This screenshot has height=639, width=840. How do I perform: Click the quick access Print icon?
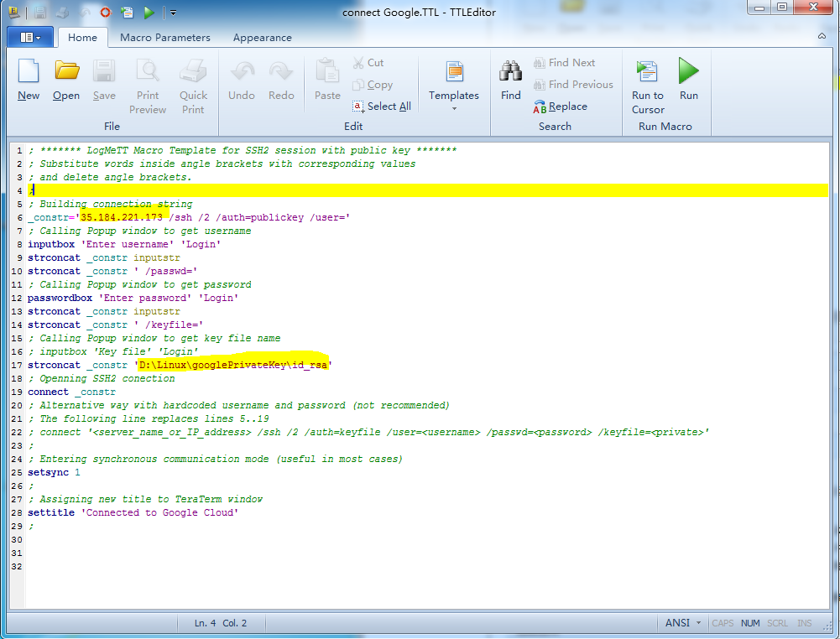click(62, 13)
